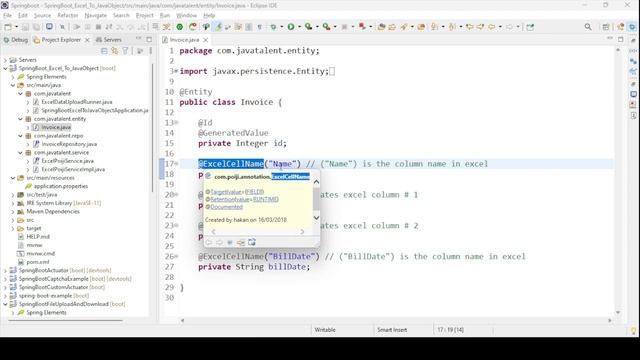Click the Skip All Breakpoints icon
This screenshot has width=640, height=360.
[62, 27]
